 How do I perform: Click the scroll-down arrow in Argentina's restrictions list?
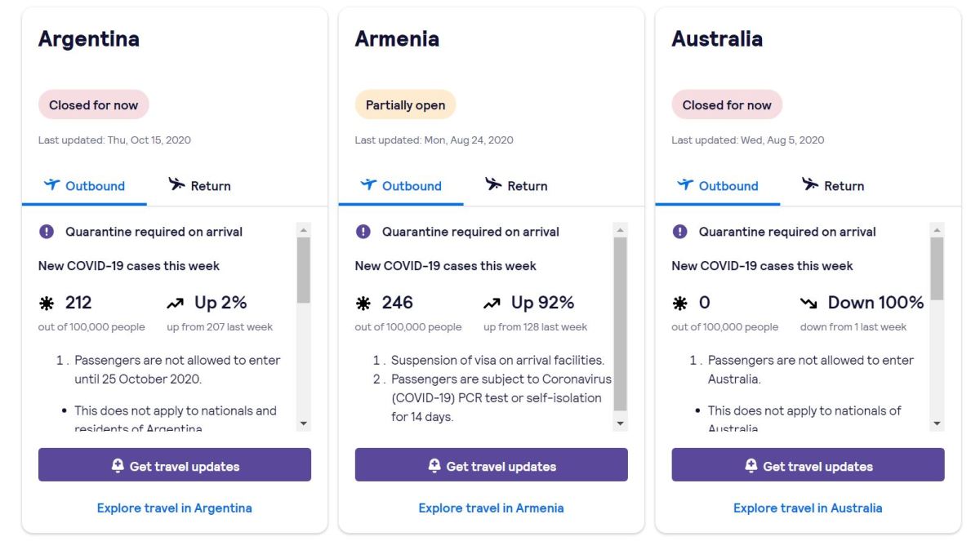click(x=304, y=423)
